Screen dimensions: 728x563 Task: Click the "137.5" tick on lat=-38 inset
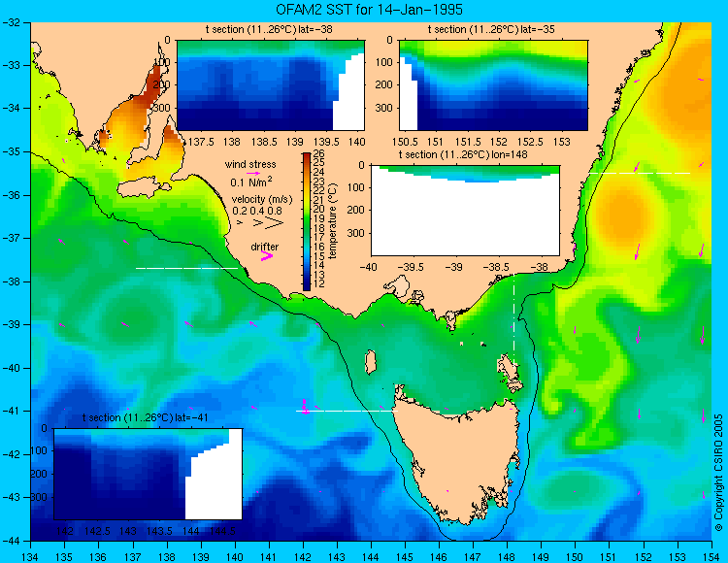pos(203,141)
